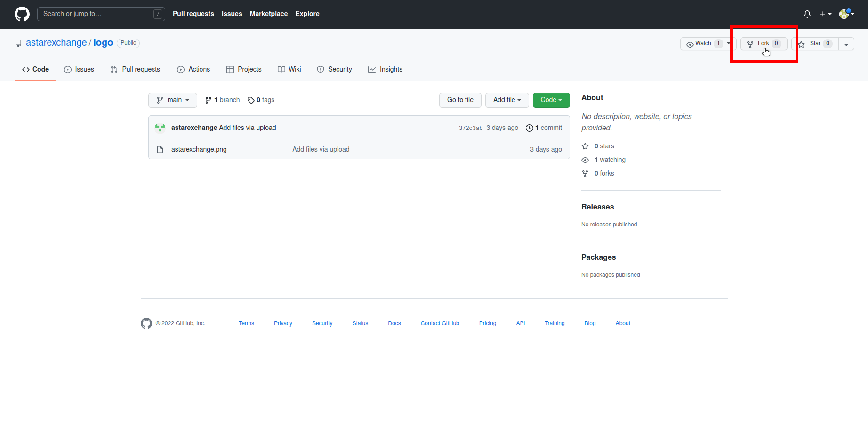868x426 pixels.
Task: Focus the Search or jump to field
Action: [x=101, y=14]
